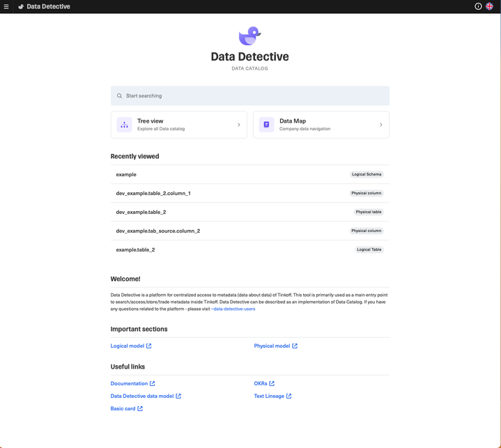The image size is (501, 448).
Task: Open dev_example.table_2.column_1 entry
Action: point(250,193)
